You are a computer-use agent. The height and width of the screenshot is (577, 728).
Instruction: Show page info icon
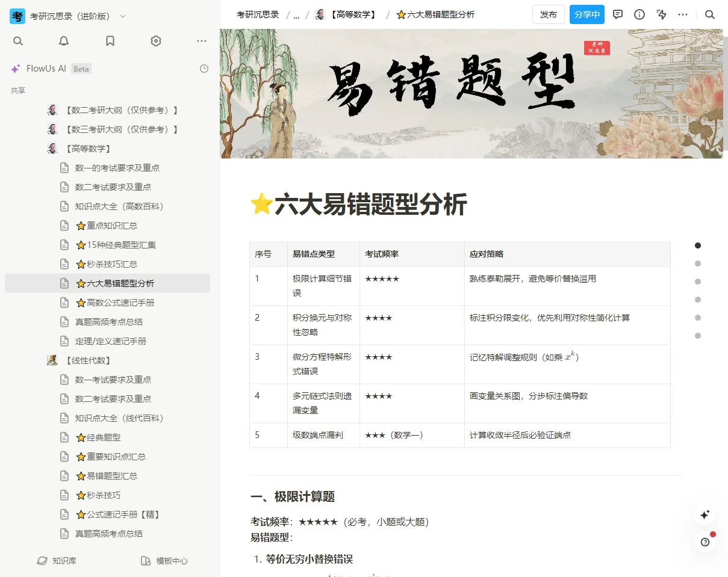[639, 14]
